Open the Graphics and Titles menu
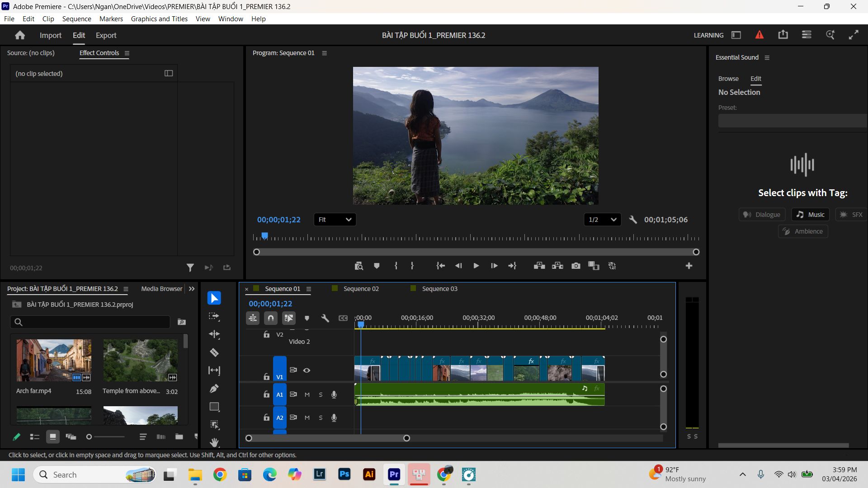 159,19
